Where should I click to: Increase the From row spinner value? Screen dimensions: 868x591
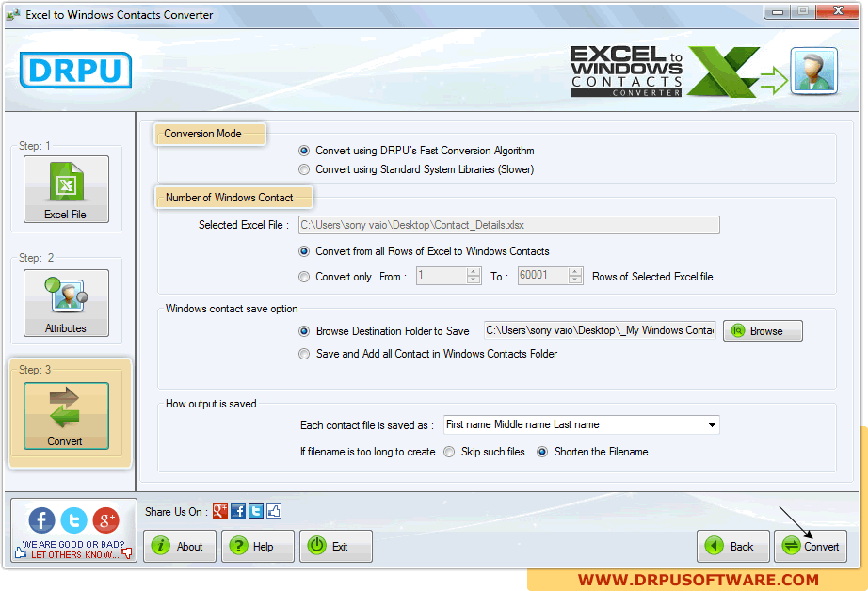[474, 272]
